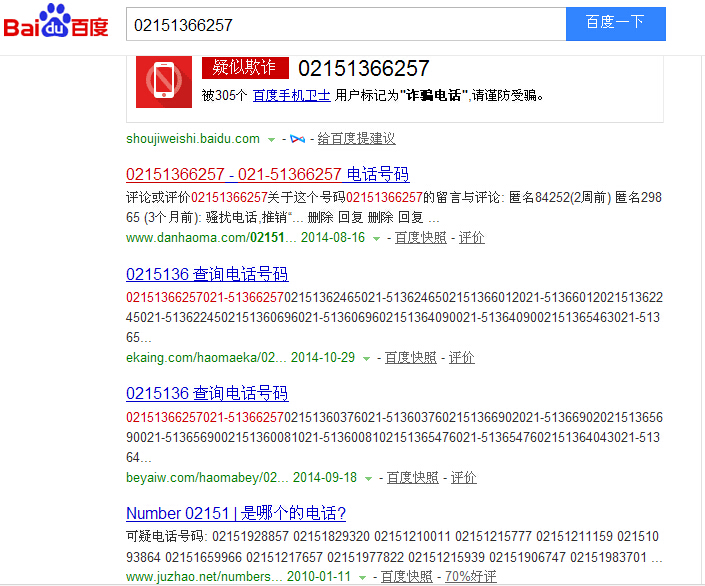This screenshot has width=705, height=586.
Task: Click the www.danhaoma.com/02151... green URL
Action: click(211, 237)
